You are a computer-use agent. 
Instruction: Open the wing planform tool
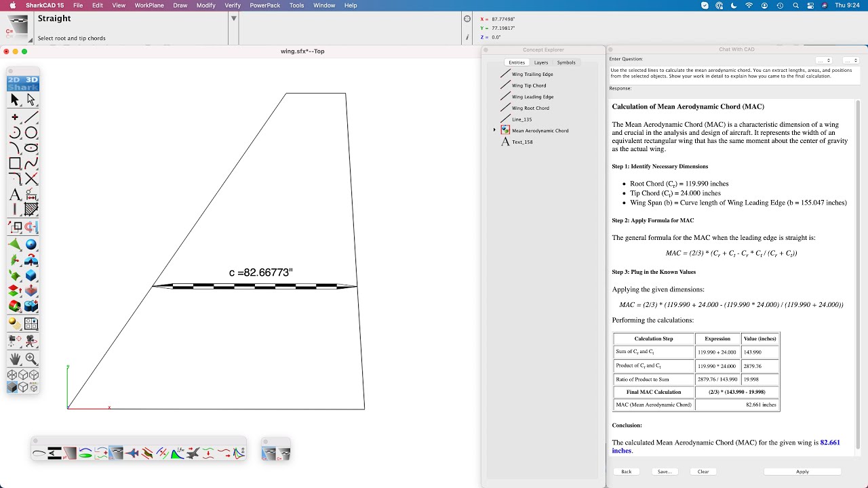[70, 453]
